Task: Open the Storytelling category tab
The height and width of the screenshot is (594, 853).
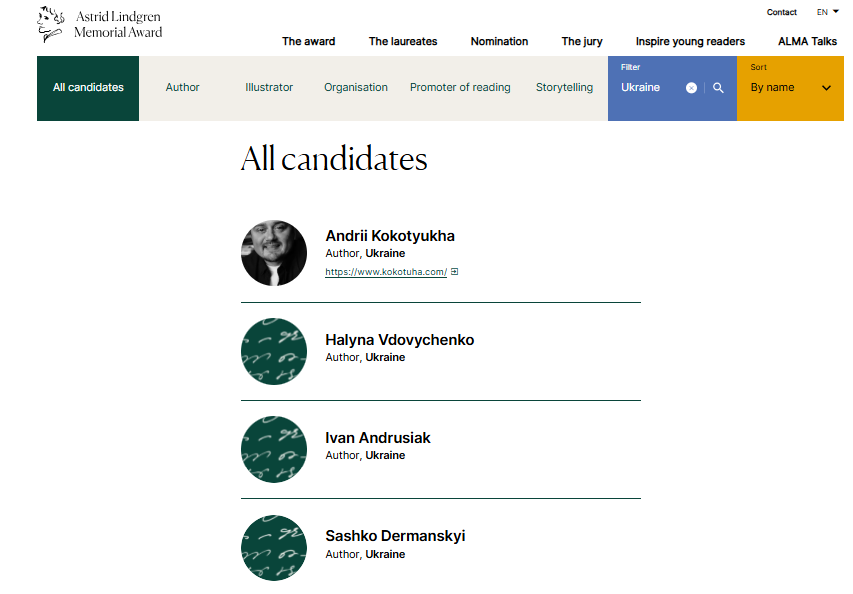Action: (x=564, y=88)
